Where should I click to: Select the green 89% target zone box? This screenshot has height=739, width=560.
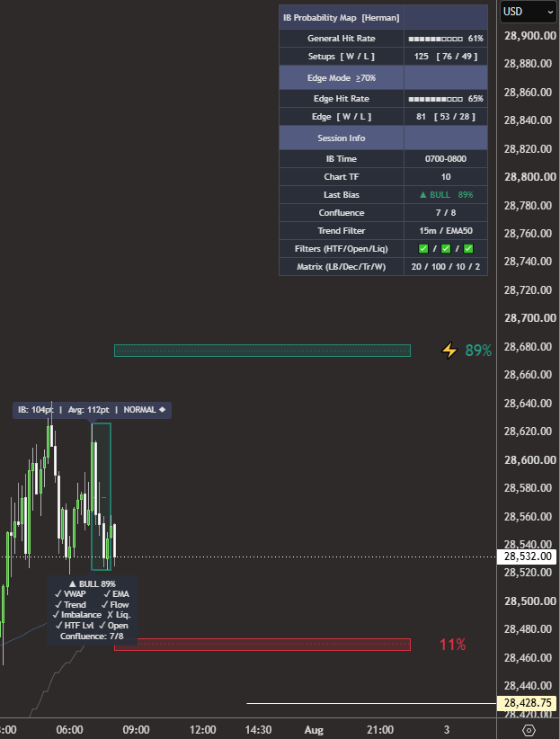(x=262, y=351)
